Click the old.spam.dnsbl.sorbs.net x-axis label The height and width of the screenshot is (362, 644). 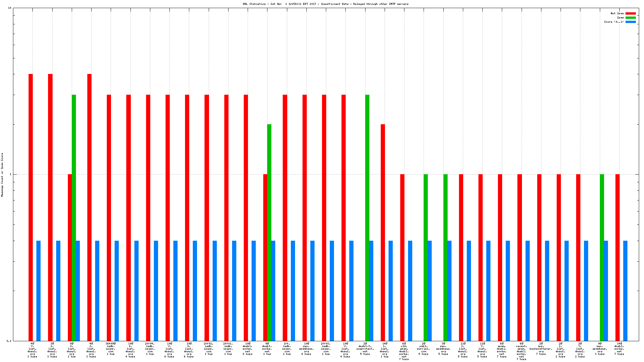pos(404,351)
